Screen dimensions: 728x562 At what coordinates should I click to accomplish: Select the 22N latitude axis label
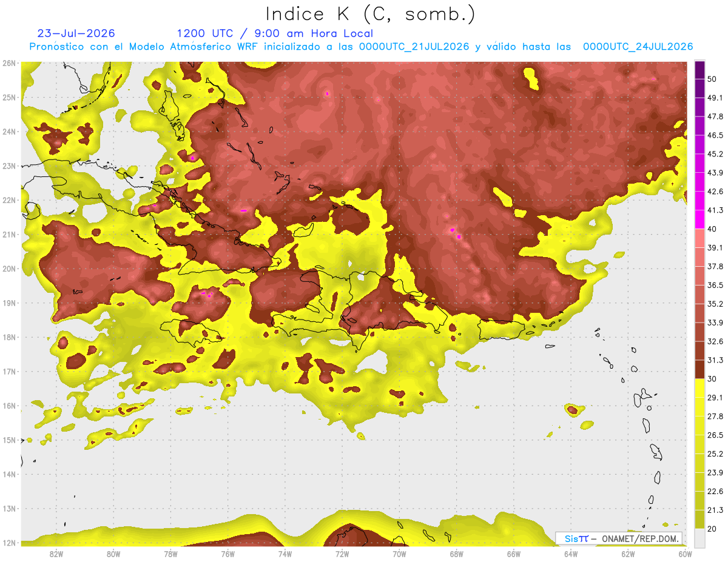[x=9, y=200]
